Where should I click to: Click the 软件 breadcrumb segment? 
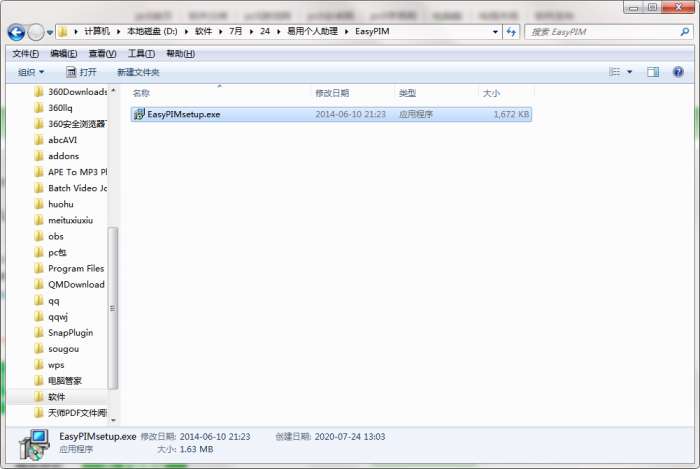tap(203, 31)
